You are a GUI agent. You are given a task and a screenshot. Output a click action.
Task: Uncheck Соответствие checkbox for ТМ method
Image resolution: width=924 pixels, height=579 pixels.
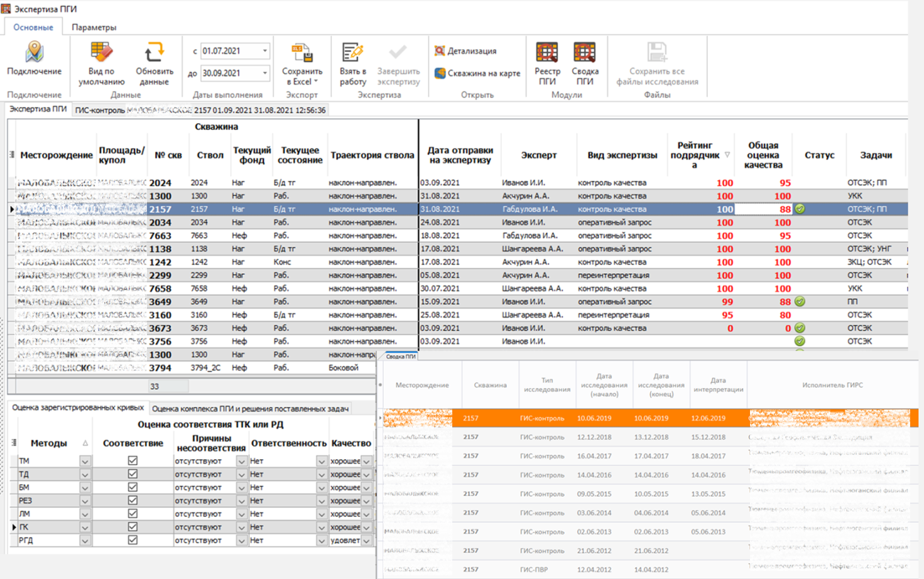pos(133,460)
